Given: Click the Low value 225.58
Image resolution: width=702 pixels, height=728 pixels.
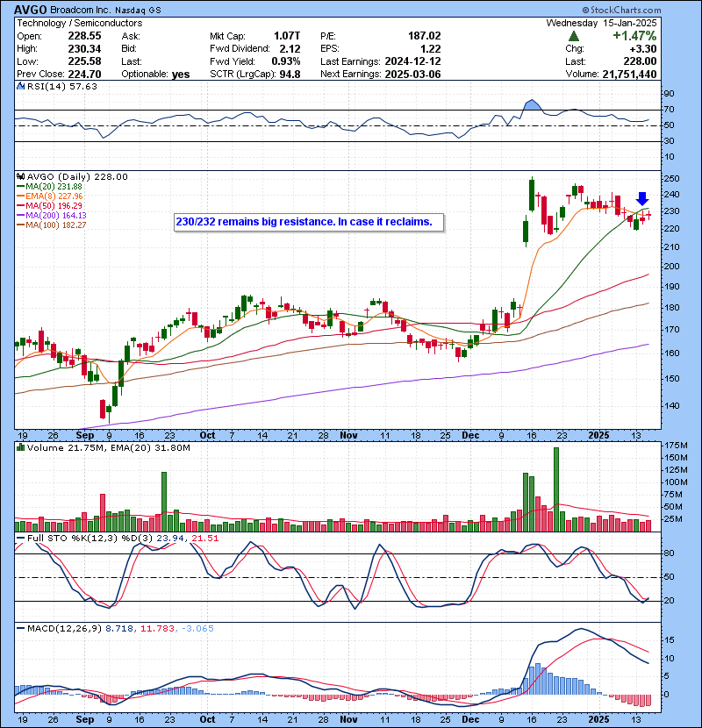Looking at the screenshot, I should click(x=84, y=61).
